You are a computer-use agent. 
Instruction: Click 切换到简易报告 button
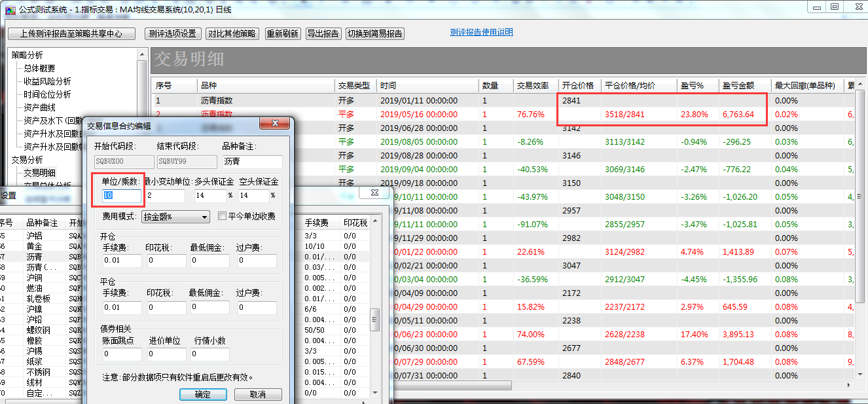[x=375, y=34]
